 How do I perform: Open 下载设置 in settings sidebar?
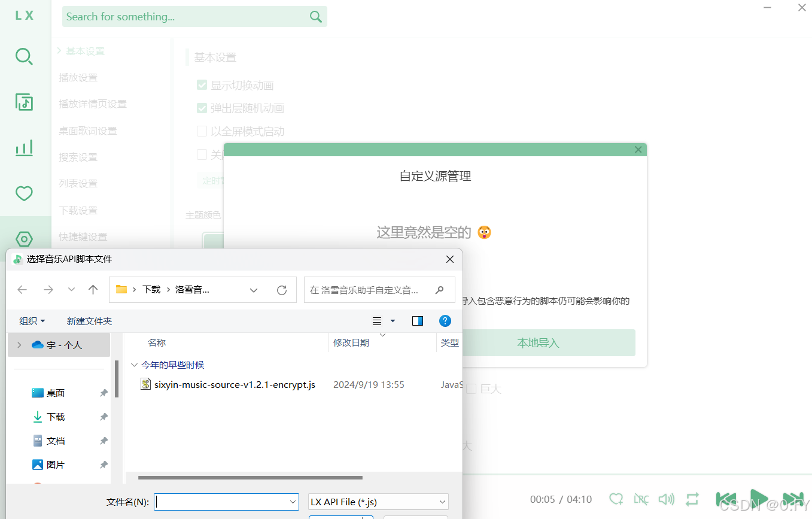click(78, 210)
